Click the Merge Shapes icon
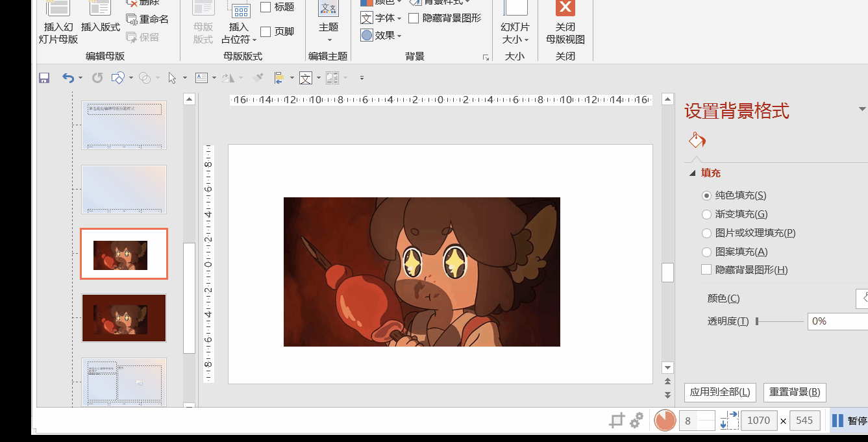Screen dimensions: 868x442 (x=145, y=78)
